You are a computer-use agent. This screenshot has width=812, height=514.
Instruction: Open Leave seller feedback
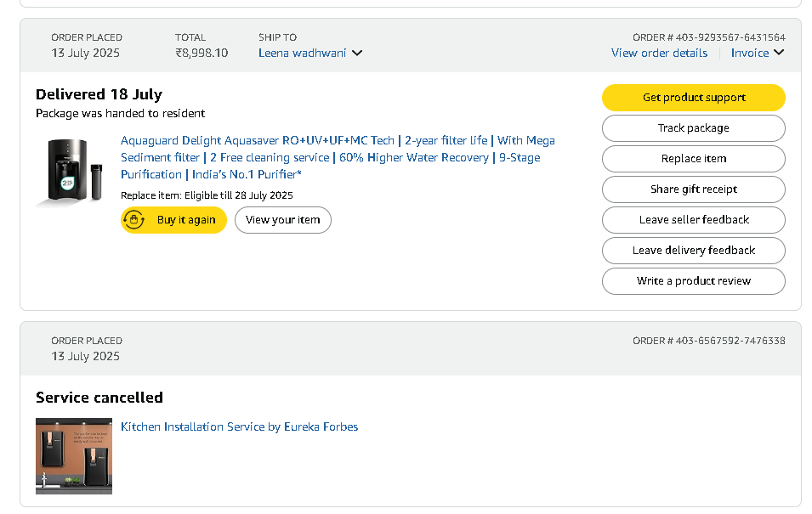point(694,219)
